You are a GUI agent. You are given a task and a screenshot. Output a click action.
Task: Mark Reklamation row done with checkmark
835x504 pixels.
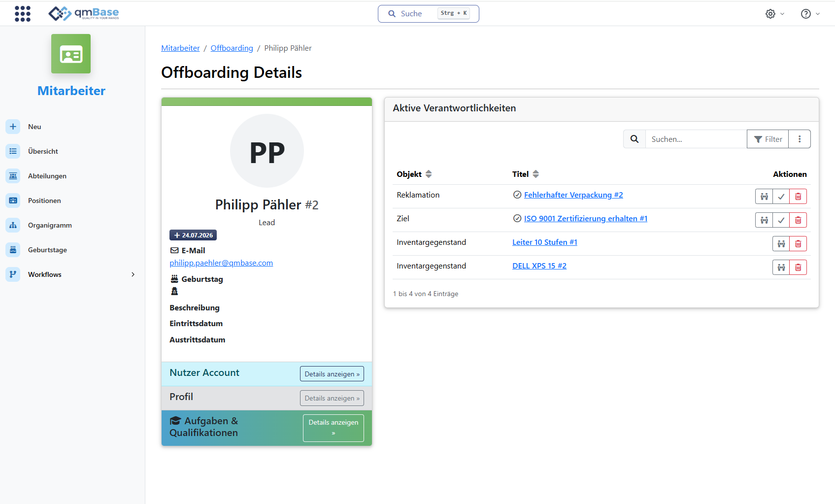click(781, 197)
